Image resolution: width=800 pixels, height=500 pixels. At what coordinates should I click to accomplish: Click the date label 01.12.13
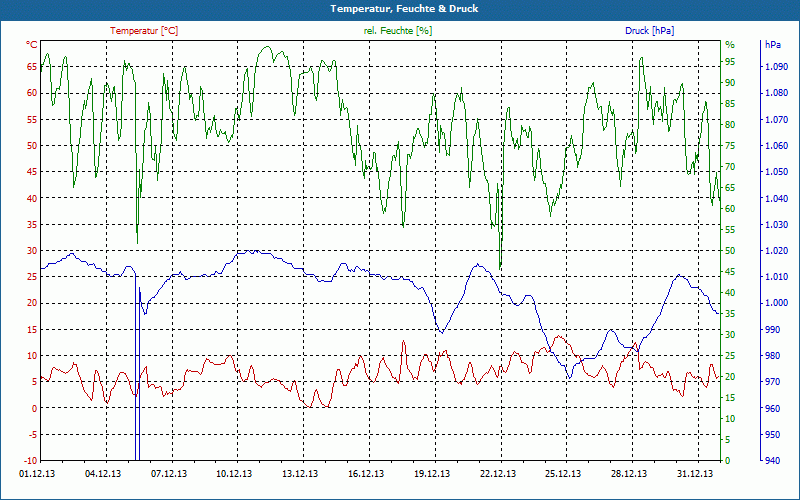click(x=37, y=474)
